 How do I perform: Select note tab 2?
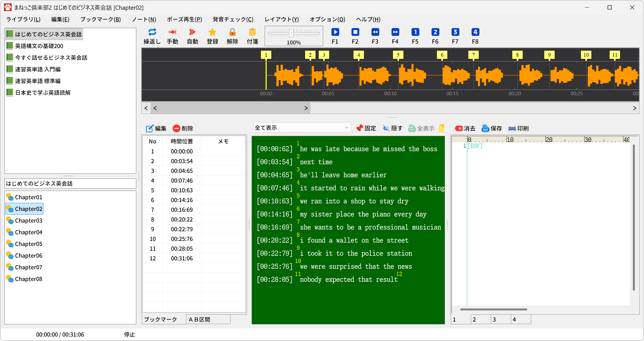click(x=481, y=319)
